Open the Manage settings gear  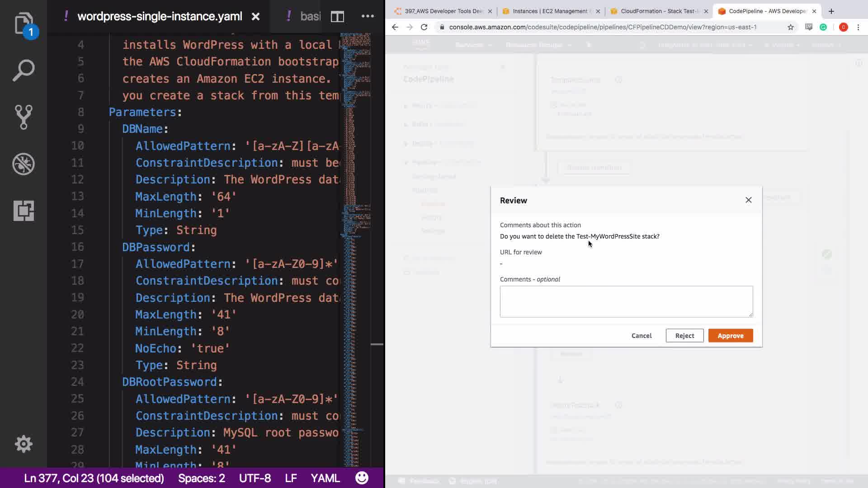pyautogui.click(x=24, y=444)
